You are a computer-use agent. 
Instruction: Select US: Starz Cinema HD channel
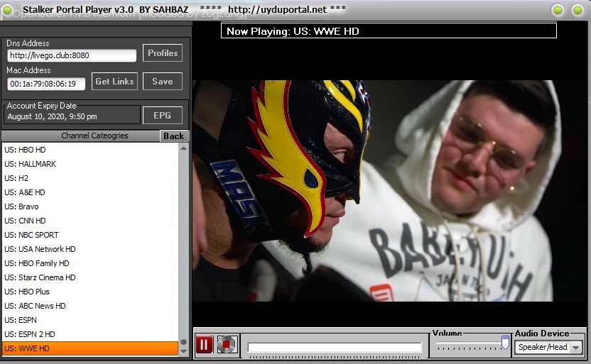(x=90, y=277)
